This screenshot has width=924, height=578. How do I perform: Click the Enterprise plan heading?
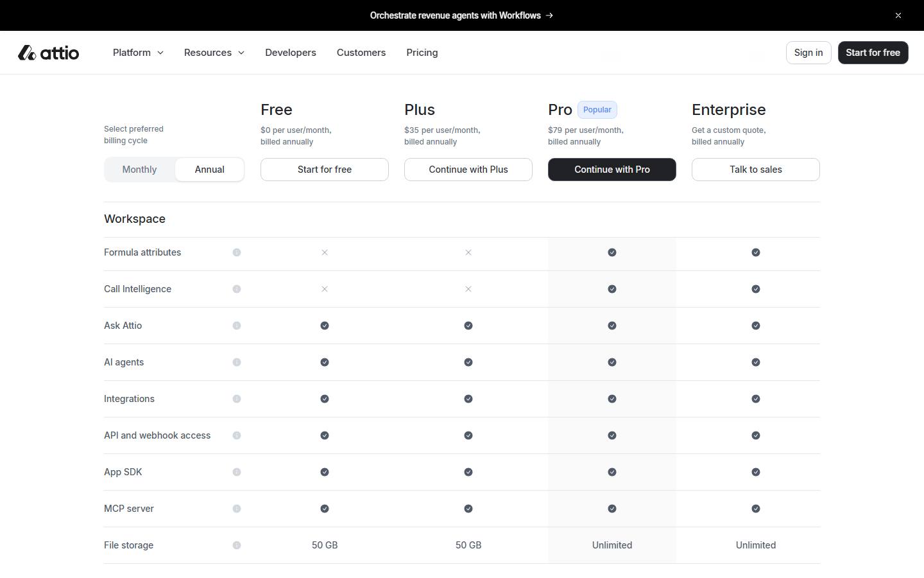point(729,110)
